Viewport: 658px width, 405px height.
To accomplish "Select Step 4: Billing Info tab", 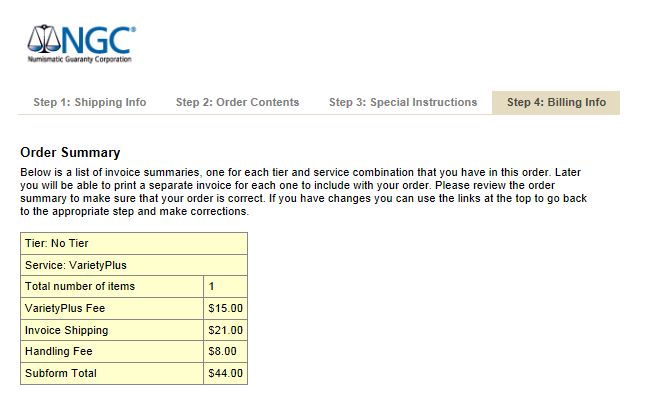I will (x=556, y=102).
